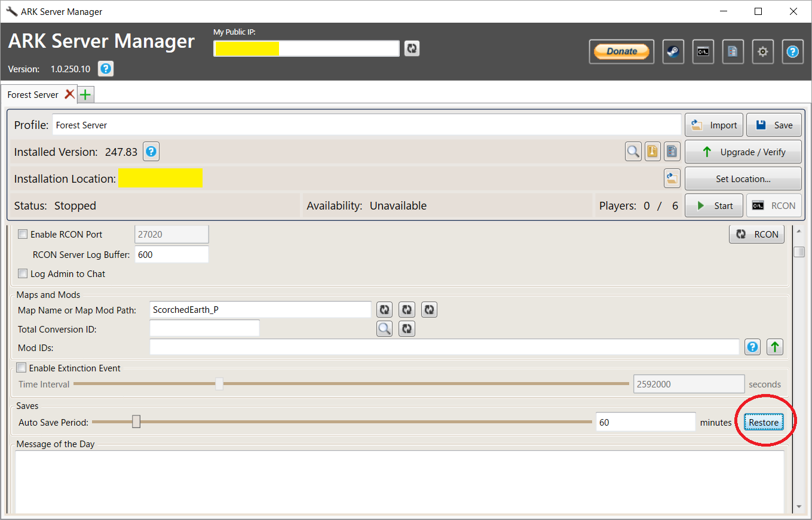812x520 pixels.
Task: Open Mod IDs help icon
Action: click(x=753, y=347)
